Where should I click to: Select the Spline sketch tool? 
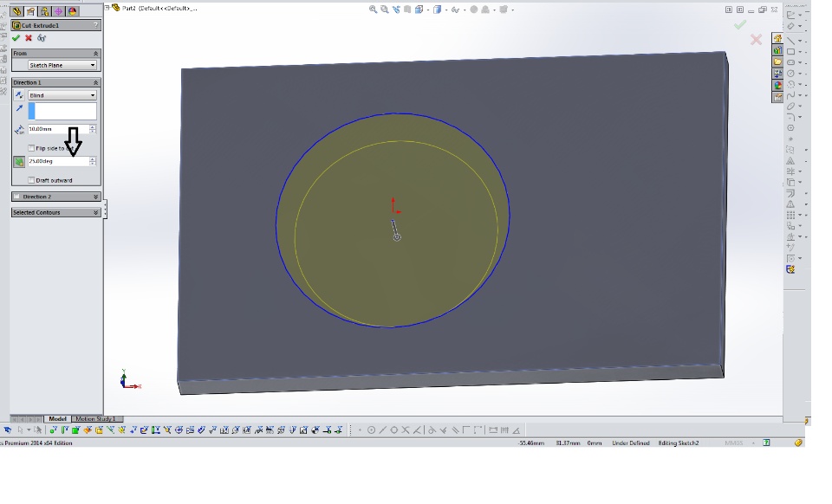coord(790,95)
